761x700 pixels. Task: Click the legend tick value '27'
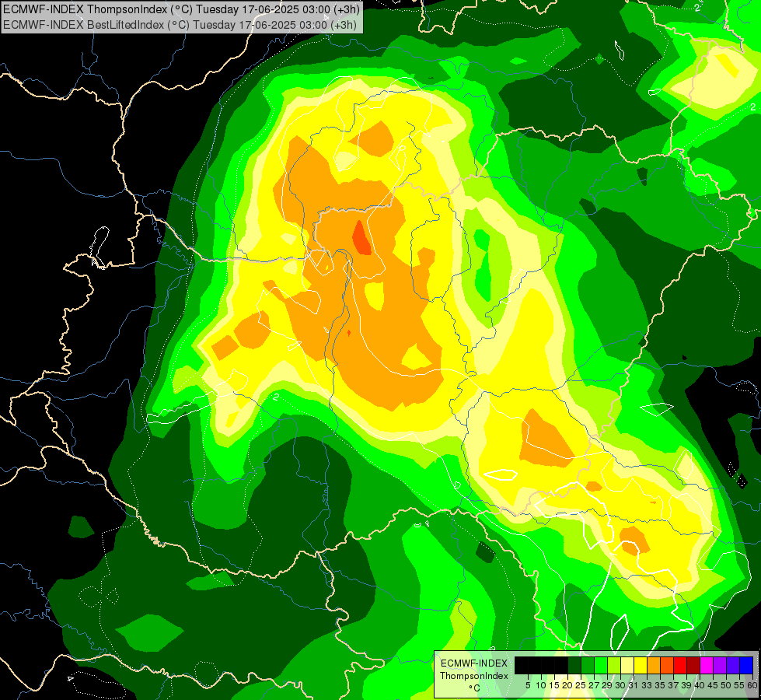(594, 685)
